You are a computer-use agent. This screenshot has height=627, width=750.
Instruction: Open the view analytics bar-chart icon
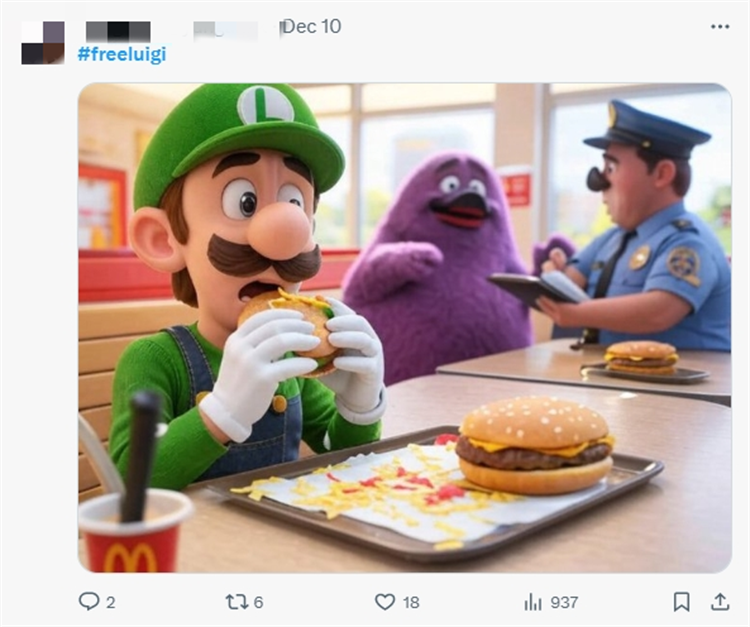[x=533, y=601]
